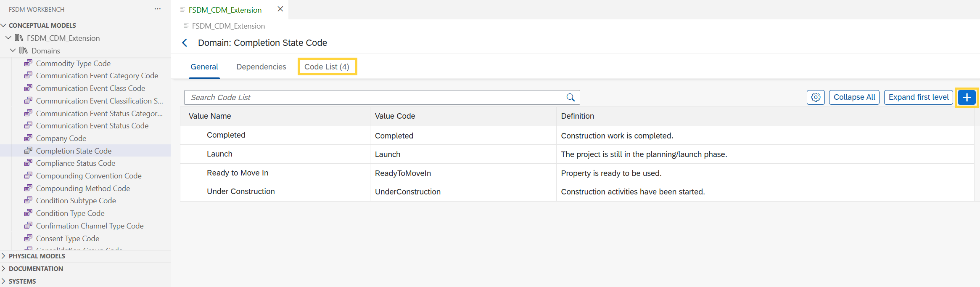Click the Company Code domain icon
The height and width of the screenshot is (287, 980).
[x=28, y=138]
